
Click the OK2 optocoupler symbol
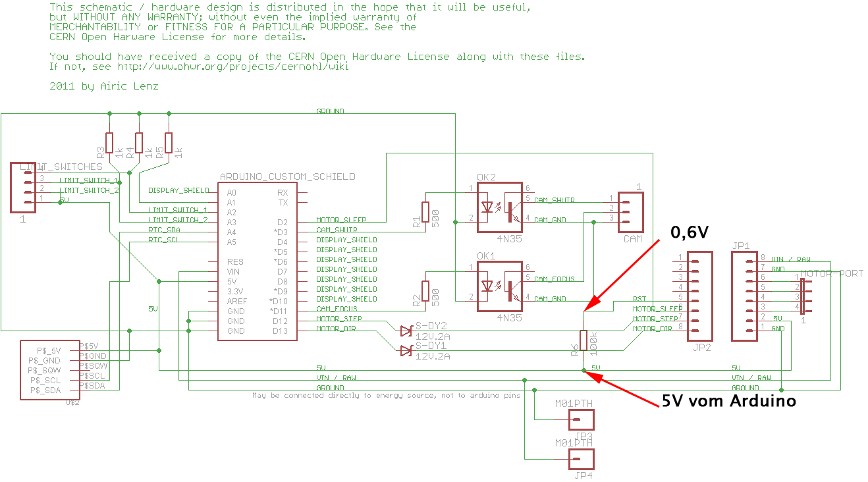(499, 207)
